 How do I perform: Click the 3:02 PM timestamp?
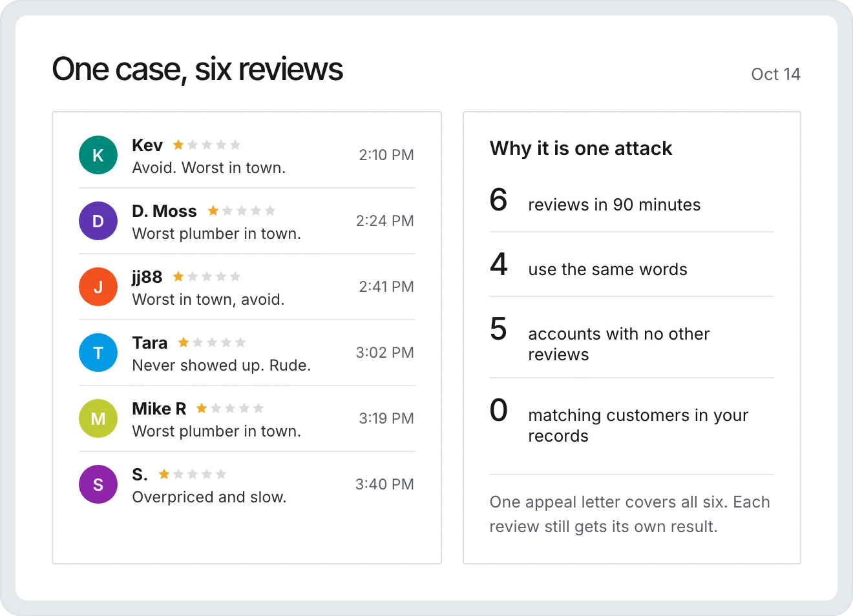[x=385, y=353]
